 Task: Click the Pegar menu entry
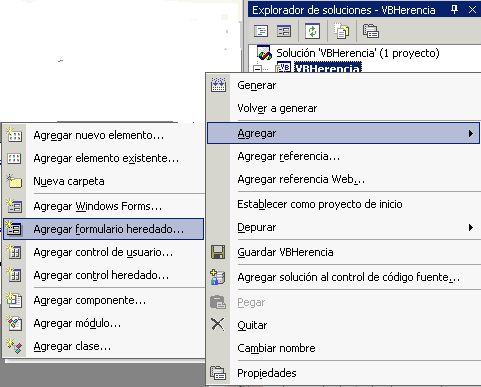(x=344, y=302)
